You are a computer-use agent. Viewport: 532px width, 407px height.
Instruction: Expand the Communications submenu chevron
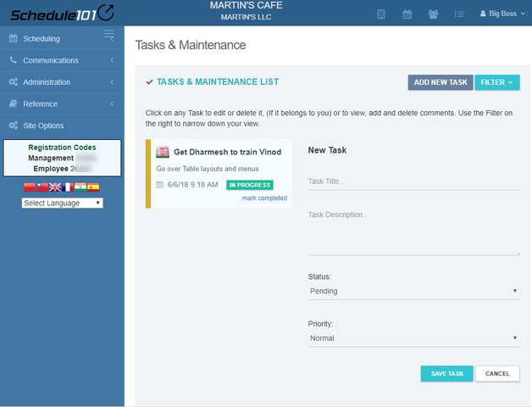tap(112, 60)
